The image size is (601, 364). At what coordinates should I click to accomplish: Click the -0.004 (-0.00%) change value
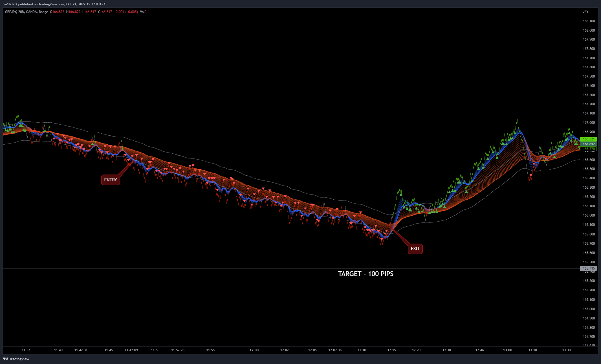(126, 12)
